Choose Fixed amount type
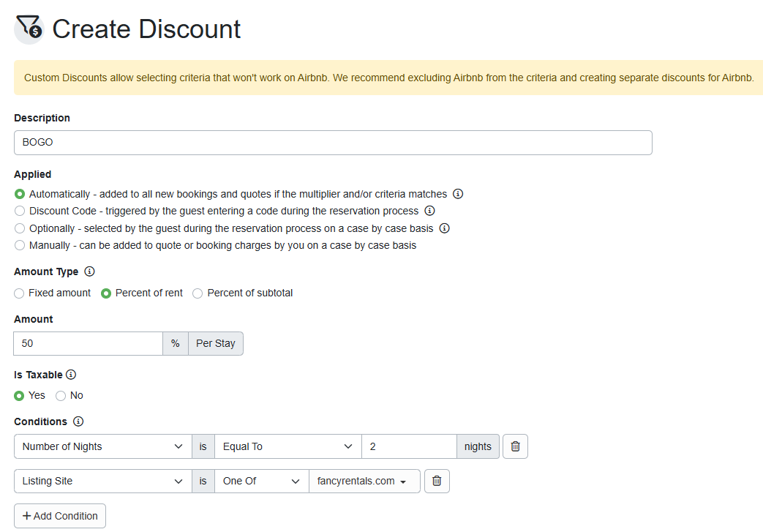763x532 pixels. pyautogui.click(x=19, y=293)
